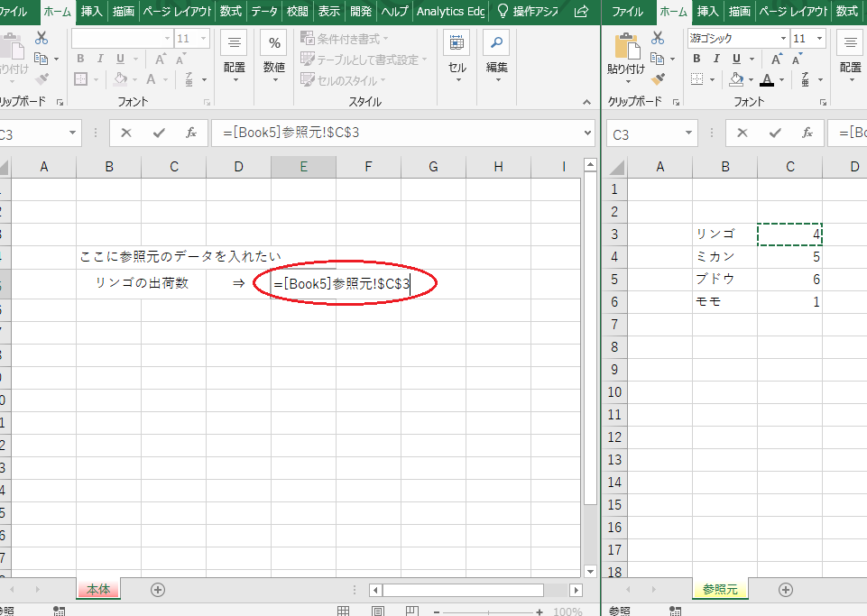Decrease font size in right window
Viewport: 867px width, 616px height.
[x=797, y=60]
